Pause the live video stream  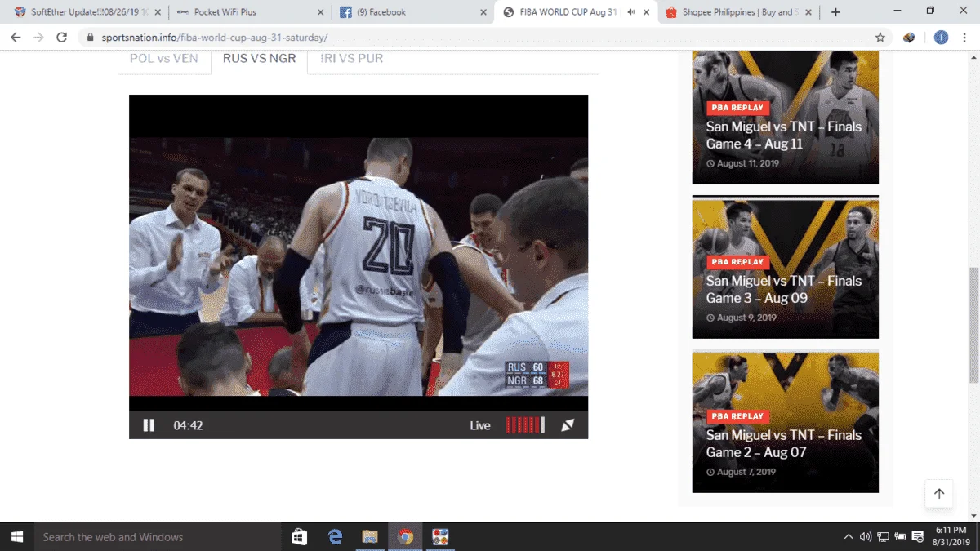[149, 425]
